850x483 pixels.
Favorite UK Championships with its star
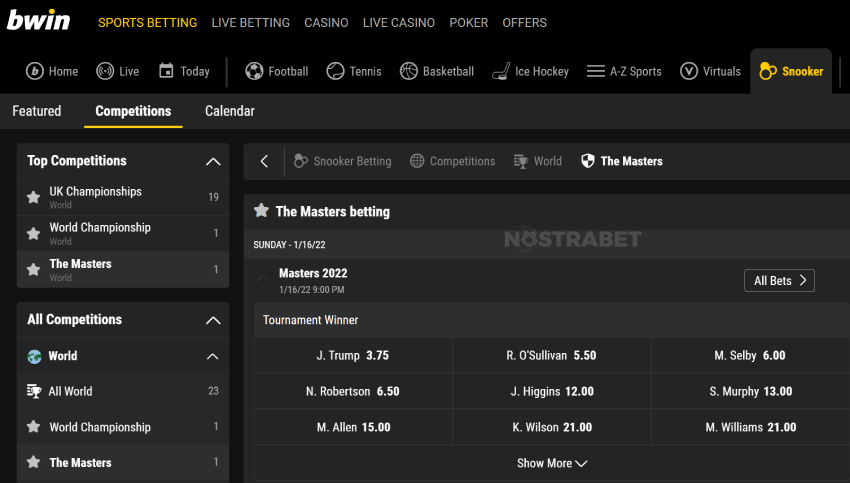click(34, 197)
